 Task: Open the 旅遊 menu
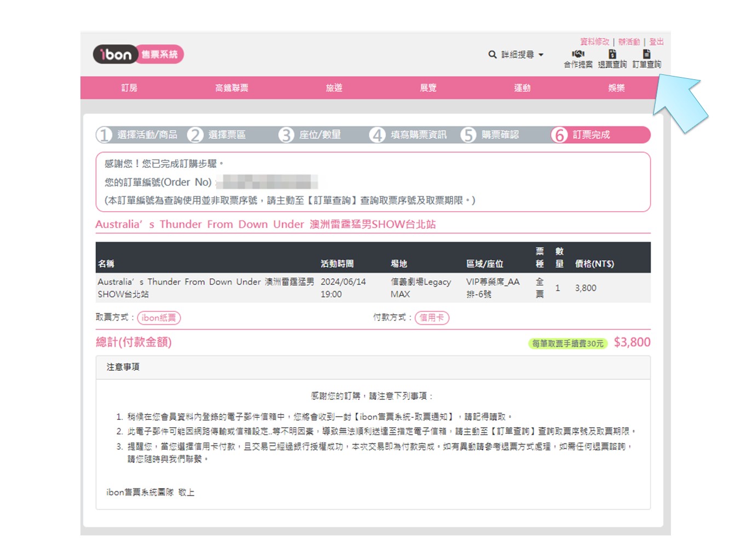pyautogui.click(x=334, y=87)
